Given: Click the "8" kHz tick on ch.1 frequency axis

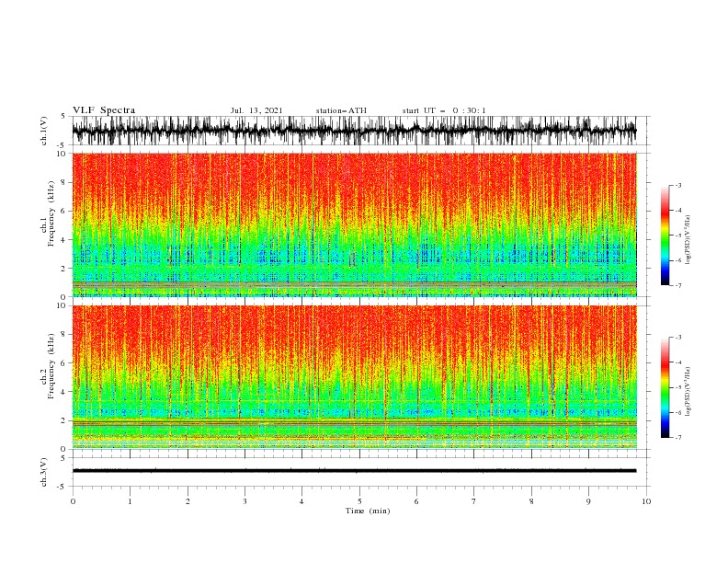Looking at the screenshot, I should [x=63, y=182].
